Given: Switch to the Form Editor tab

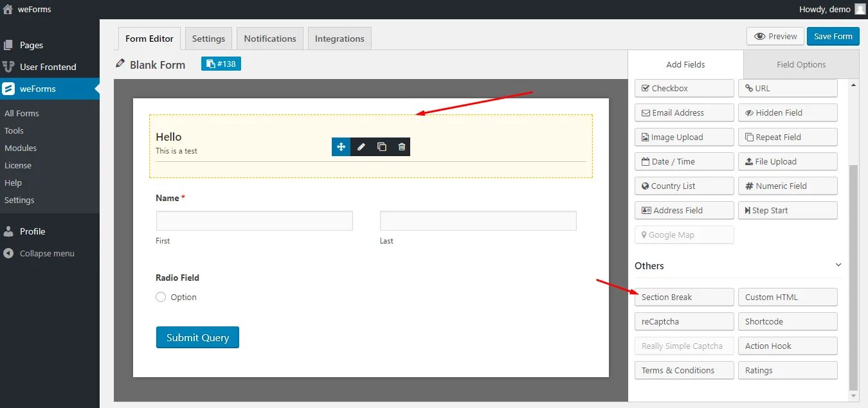Looking at the screenshot, I should point(149,39).
